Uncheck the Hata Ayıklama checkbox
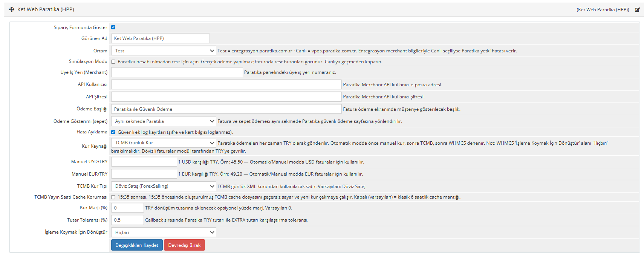Image resolution: width=644 pixels, height=257 pixels. coord(113,132)
